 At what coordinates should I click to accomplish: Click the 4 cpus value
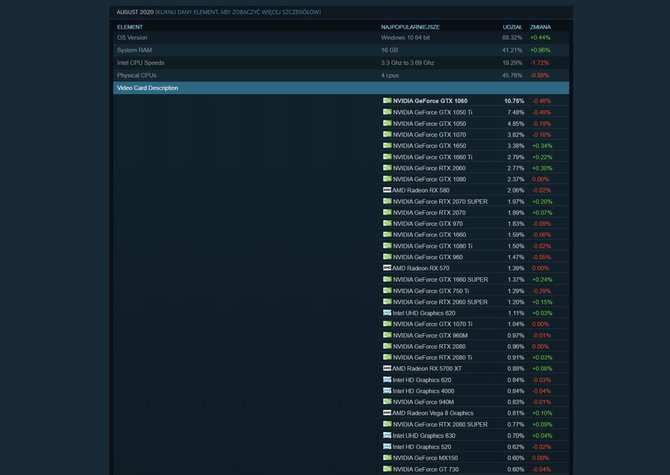point(390,75)
